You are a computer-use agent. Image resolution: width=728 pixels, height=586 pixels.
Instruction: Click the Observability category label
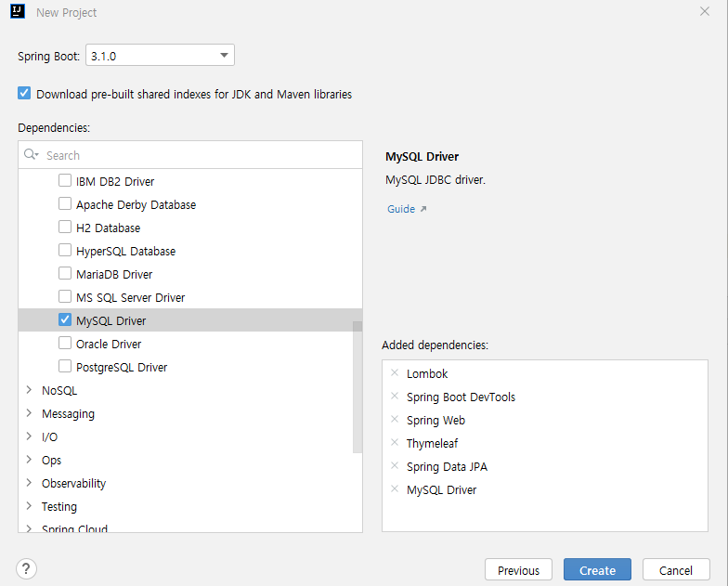click(x=74, y=483)
